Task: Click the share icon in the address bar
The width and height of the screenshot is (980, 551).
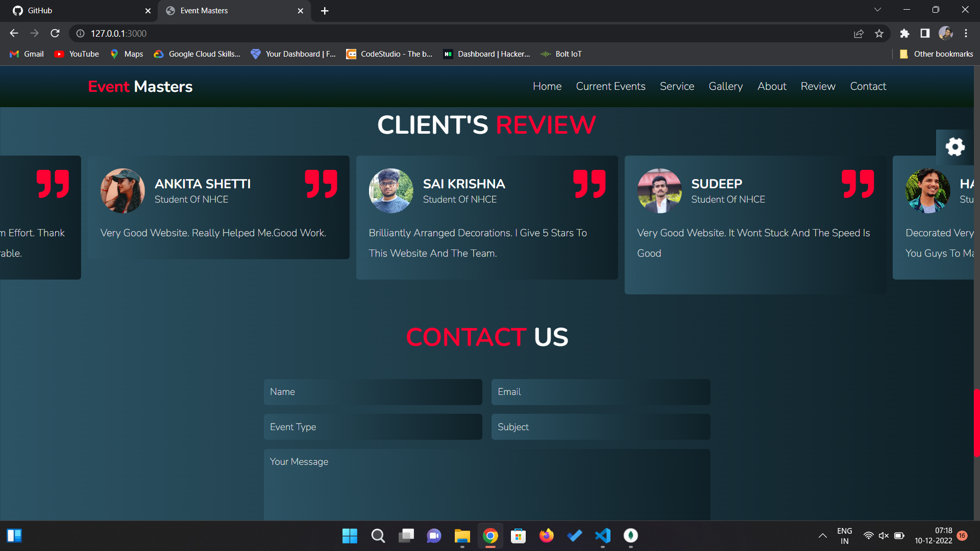Action: [x=859, y=33]
